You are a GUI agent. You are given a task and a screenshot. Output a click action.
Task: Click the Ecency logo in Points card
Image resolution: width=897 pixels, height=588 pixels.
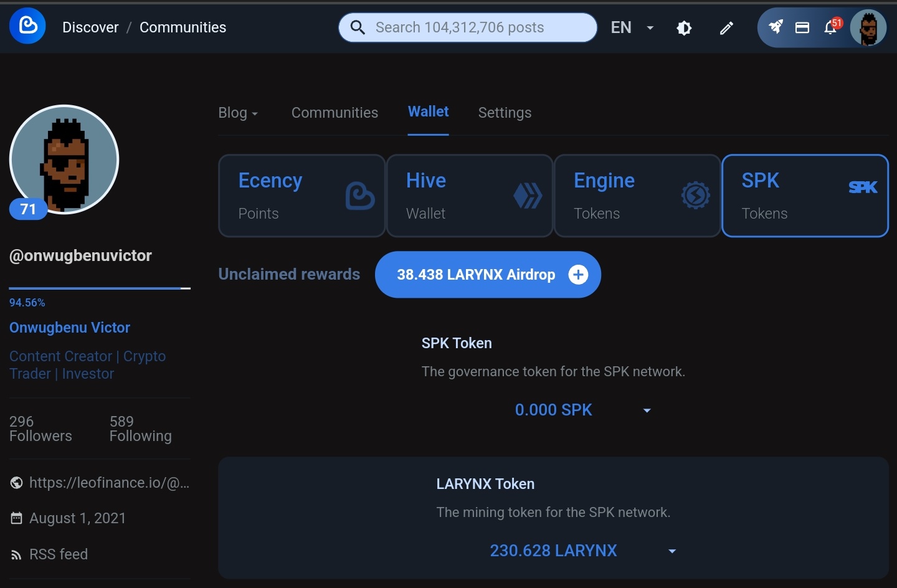point(360,196)
